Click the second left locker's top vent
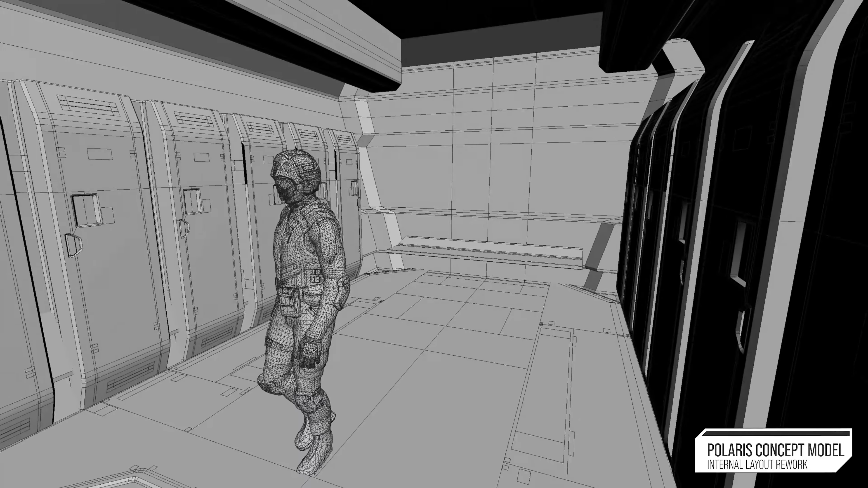The width and height of the screenshot is (868, 488). tap(194, 119)
